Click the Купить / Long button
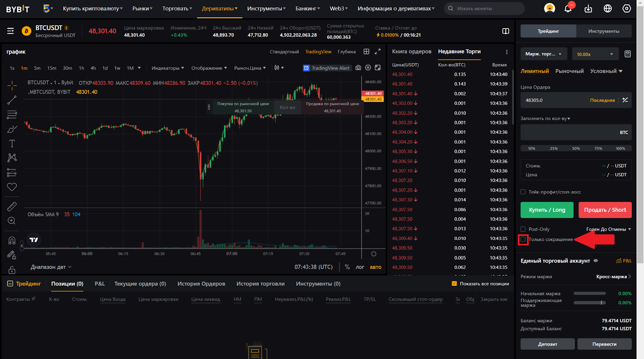644x359 pixels. point(547,210)
